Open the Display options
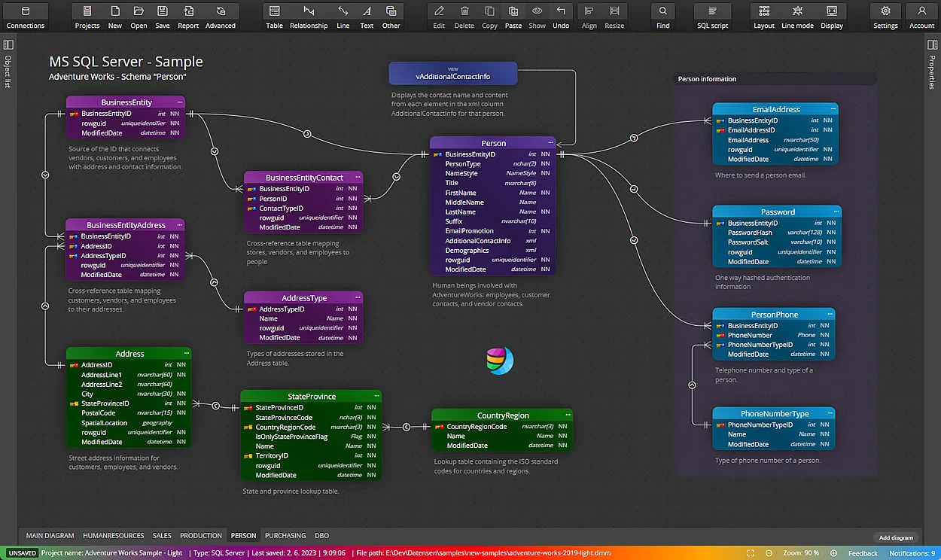Viewport: 941px width, 560px height. click(832, 17)
